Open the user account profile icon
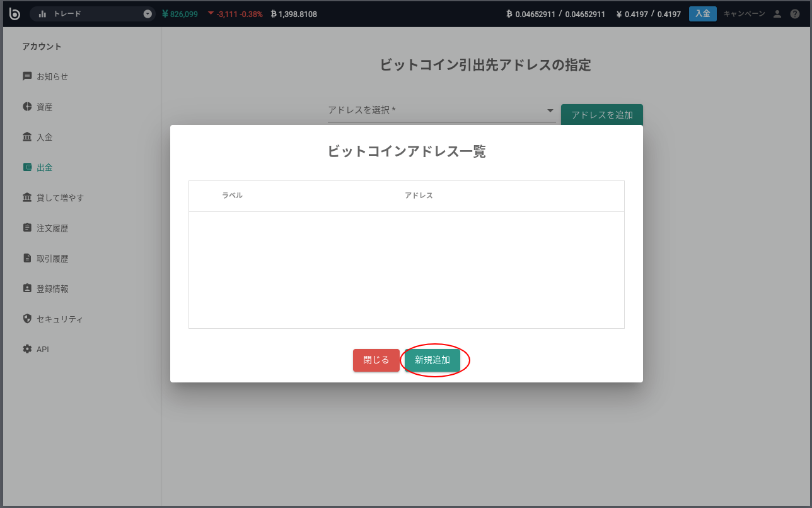This screenshot has width=812, height=508. 777,14
